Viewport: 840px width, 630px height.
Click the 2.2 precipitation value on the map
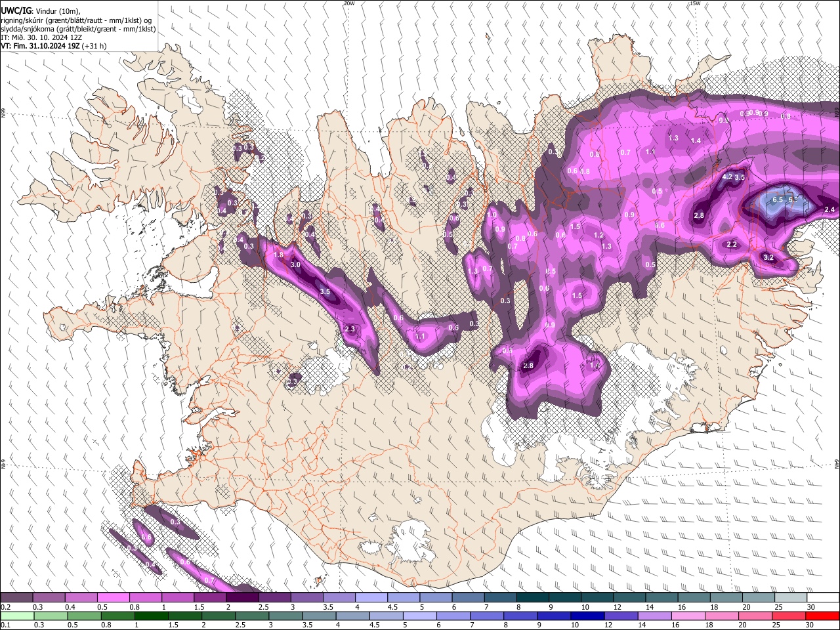tap(732, 244)
